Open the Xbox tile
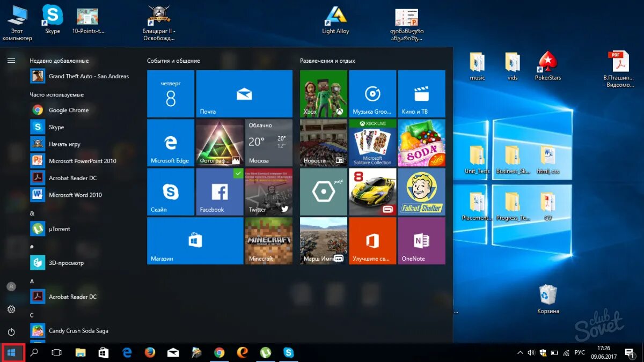The height and width of the screenshot is (362, 644). pos(324,94)
